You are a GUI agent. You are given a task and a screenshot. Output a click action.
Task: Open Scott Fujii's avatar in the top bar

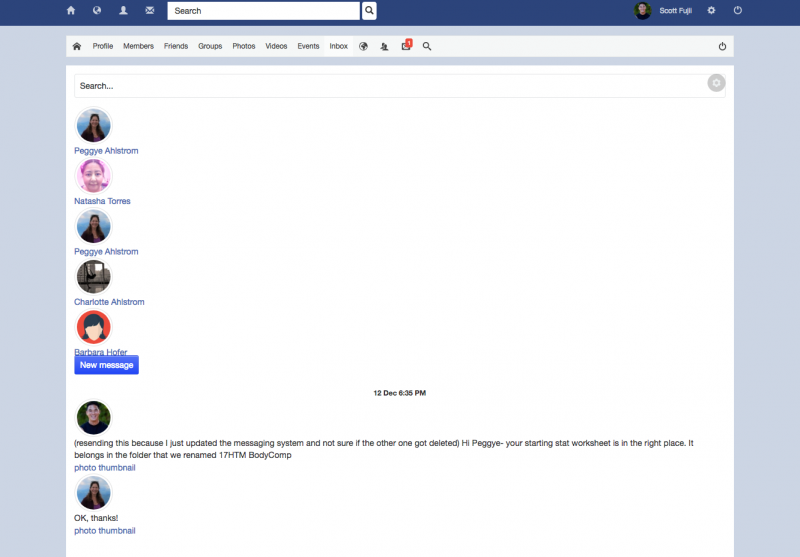[642, 10]
